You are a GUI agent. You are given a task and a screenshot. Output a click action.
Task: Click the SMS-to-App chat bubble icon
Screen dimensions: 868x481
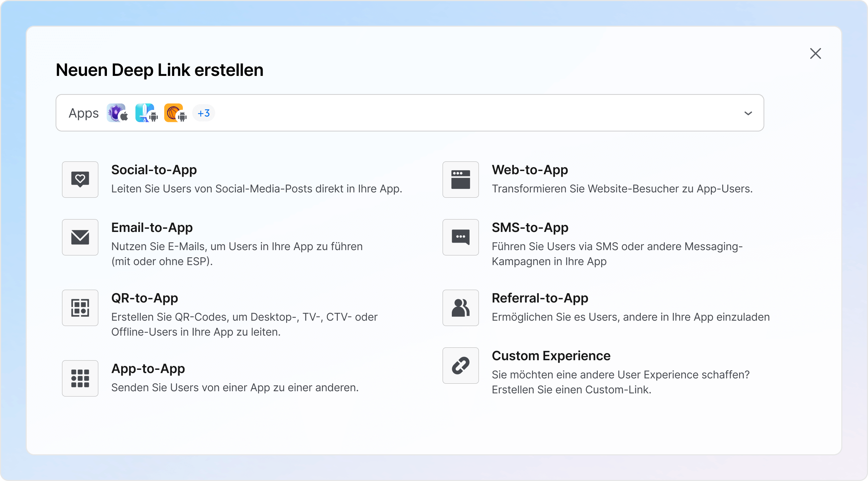point(460,237)
